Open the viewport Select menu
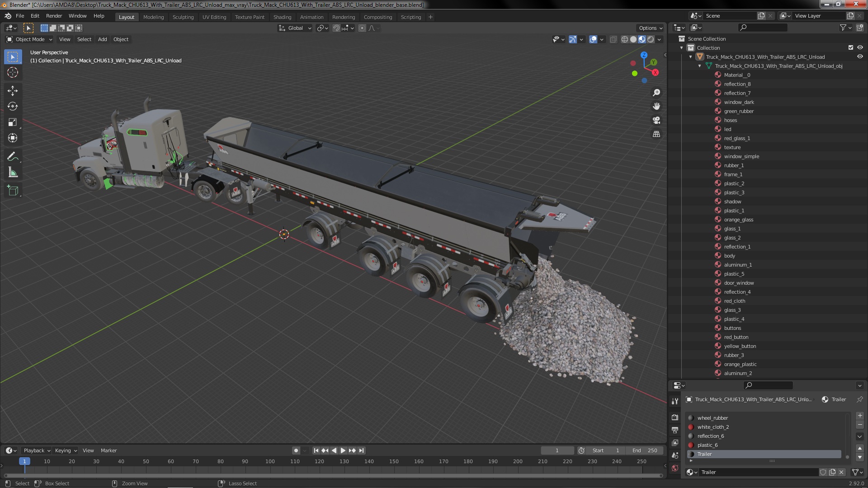Screen dimensions: 868x488 click(x=84, y=39)
